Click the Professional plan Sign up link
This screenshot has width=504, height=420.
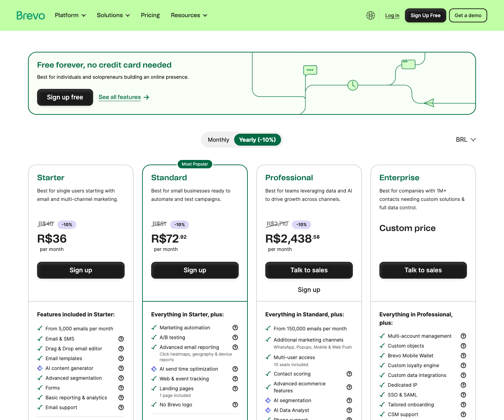309,290
